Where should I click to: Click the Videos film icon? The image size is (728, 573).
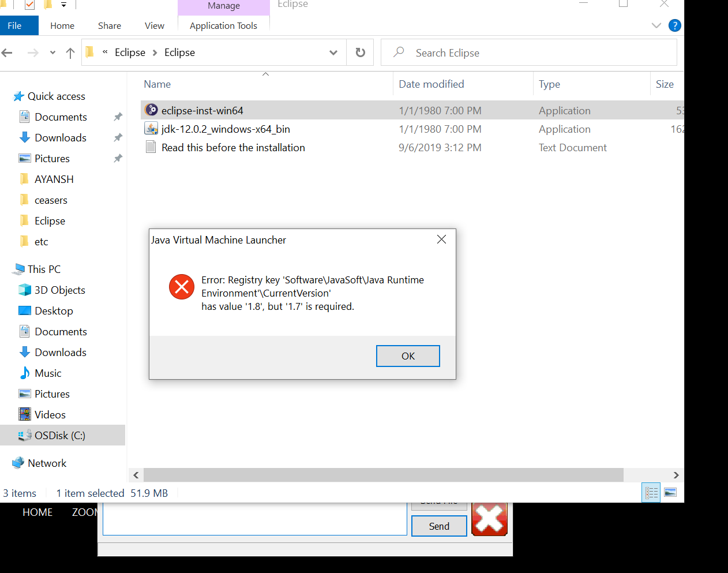(x=25, y=414)
